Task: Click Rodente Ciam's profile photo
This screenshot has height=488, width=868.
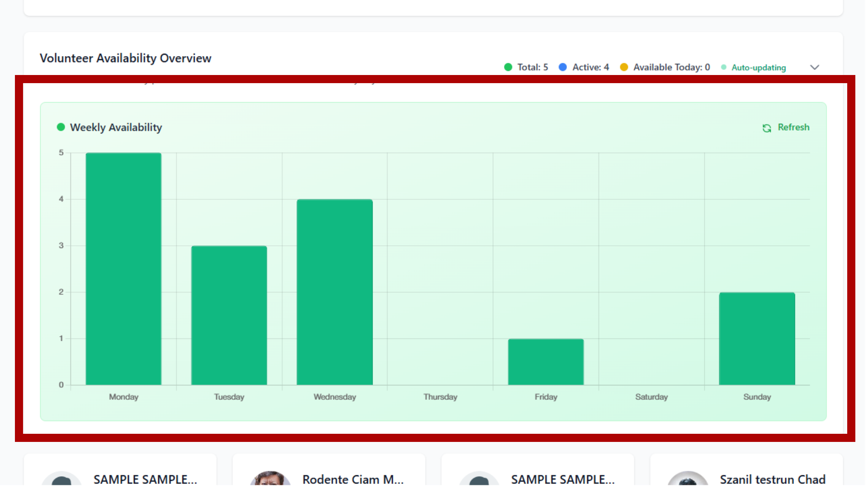Action: (270, 479)
